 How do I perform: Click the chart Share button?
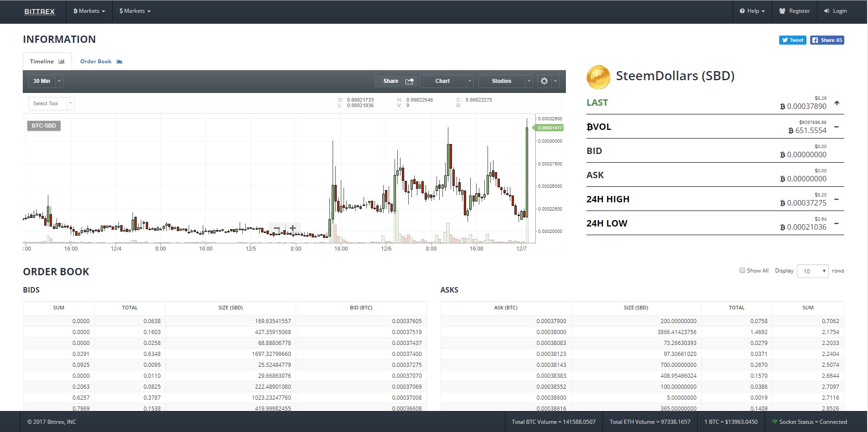[397, 81]
